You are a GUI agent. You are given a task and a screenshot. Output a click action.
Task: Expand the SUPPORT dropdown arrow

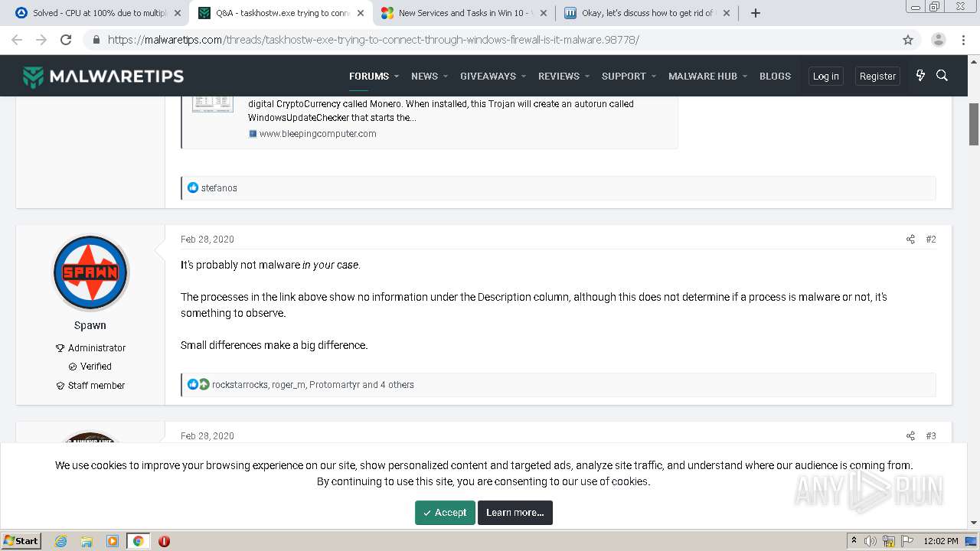point(654,77)
